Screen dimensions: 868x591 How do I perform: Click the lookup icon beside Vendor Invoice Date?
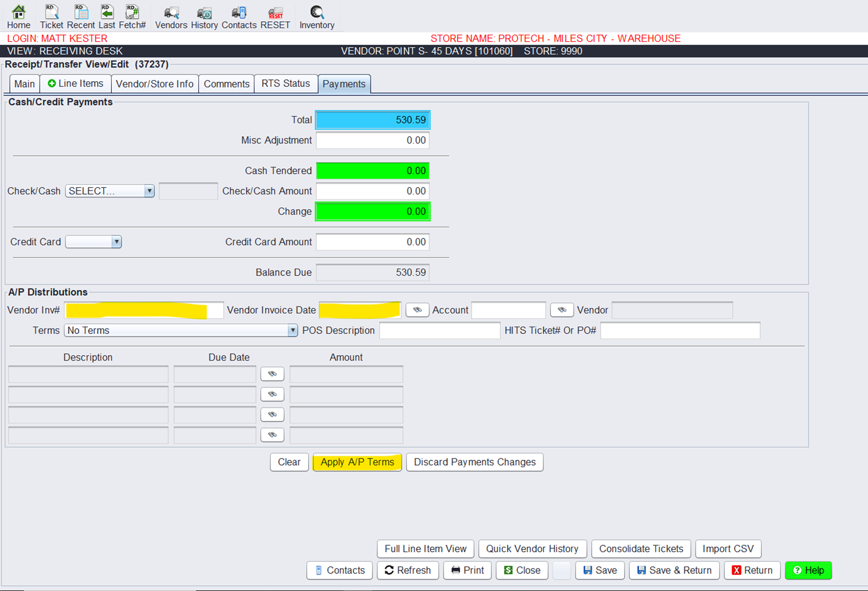coord(417,310)
